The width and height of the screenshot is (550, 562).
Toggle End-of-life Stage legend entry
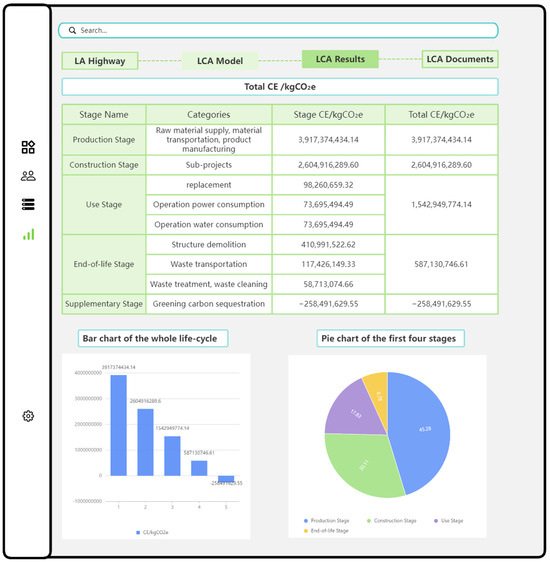coord(326,530)
